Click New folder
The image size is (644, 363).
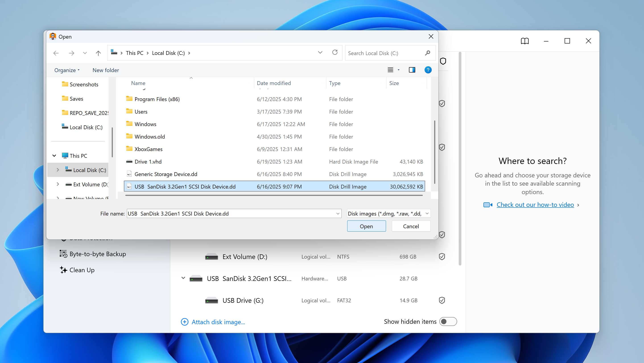[x=106, y=70]
